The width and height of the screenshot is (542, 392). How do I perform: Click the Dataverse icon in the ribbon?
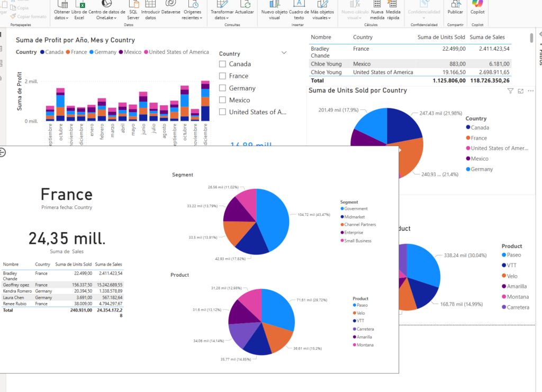click(170, 4)
